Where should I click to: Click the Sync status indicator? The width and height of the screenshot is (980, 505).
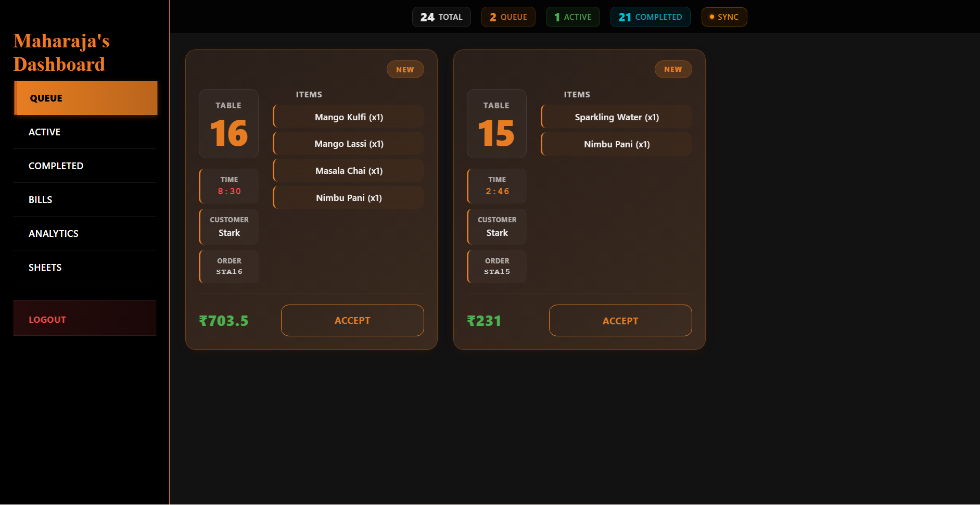click(724, 17)
